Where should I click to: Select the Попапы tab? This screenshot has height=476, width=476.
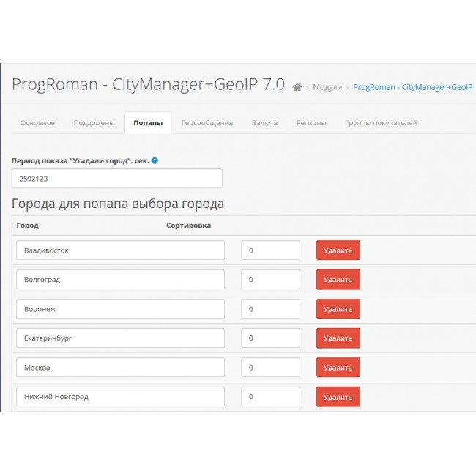click(x=148, y=123)
